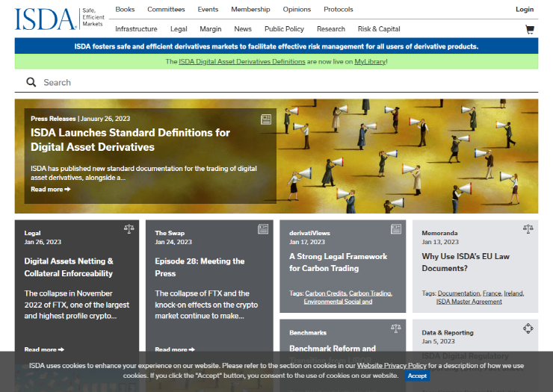Click the search magnifying glass icon
553x392 pixels.
click(x=31, y=82)
